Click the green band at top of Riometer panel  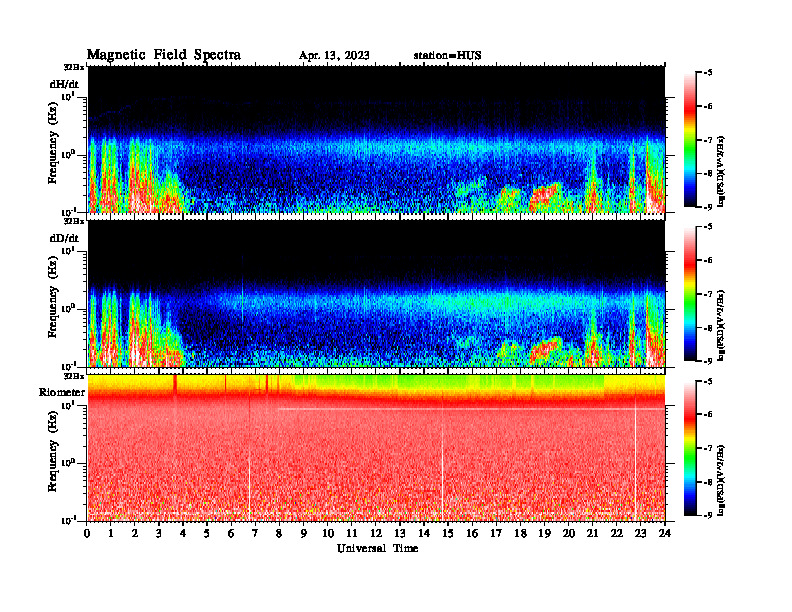pos(450,381)
